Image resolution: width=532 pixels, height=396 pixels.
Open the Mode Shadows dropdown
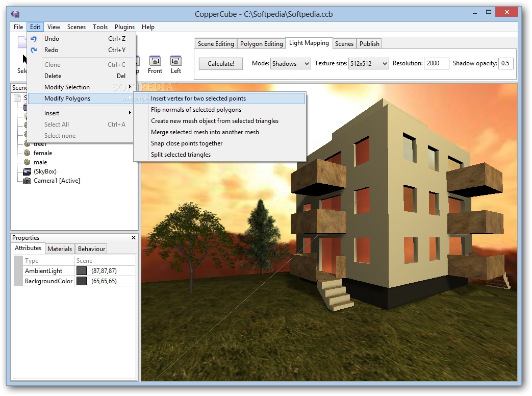tap(290, 63)
